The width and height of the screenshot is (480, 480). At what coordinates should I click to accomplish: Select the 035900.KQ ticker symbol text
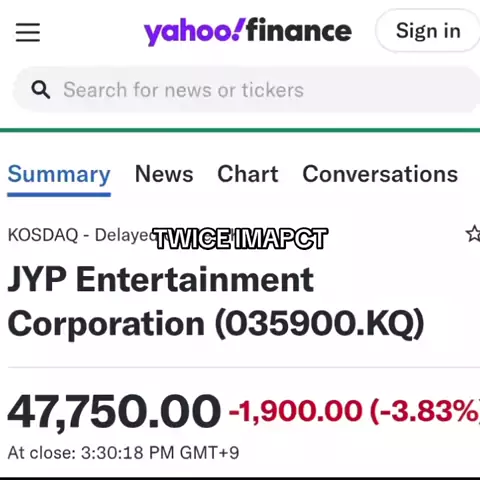tap(319, 324)
